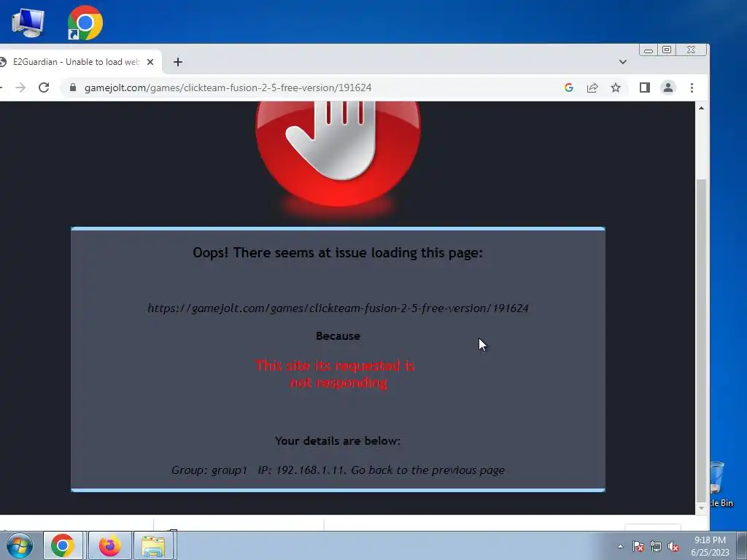Click the Go back to previous page link
This screenshot has width=747, height=560.
pos(427,470)
